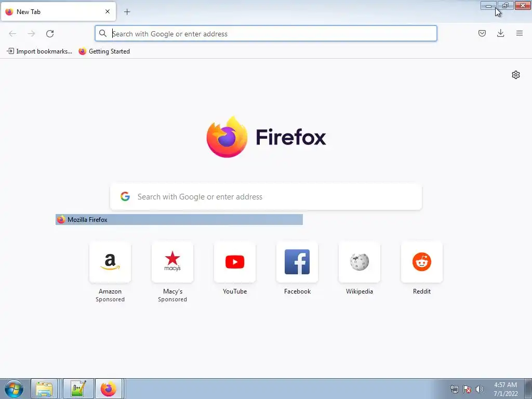Close the New Tab tab
This screenshot has width=532, height=399.
(x=108, y=11)
